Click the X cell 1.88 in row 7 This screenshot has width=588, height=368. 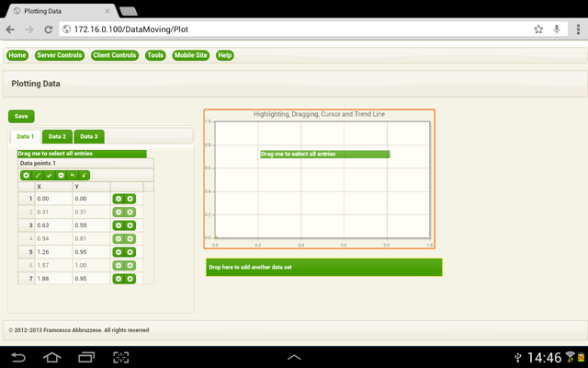[53, 279]
